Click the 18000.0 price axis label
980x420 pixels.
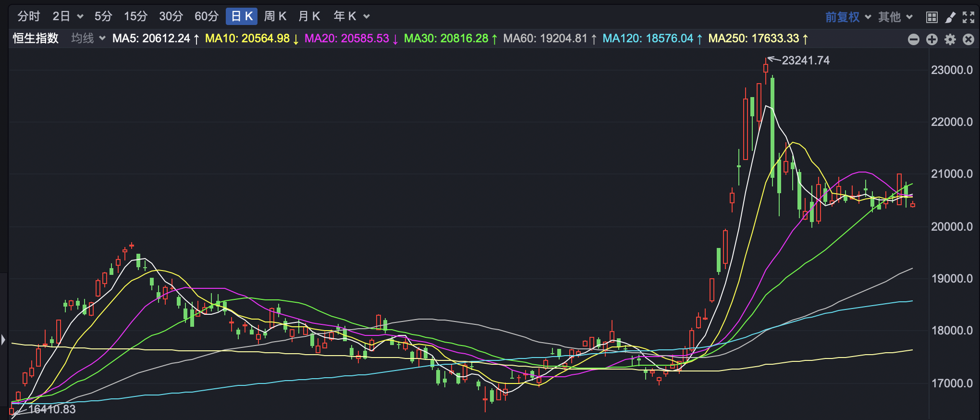pyautogui.click(x=952, y=331)
